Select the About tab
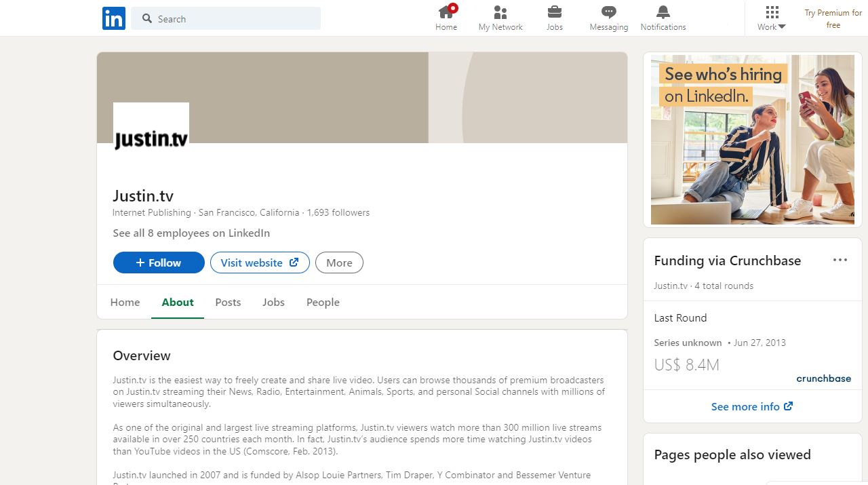 tap(178, 302)
